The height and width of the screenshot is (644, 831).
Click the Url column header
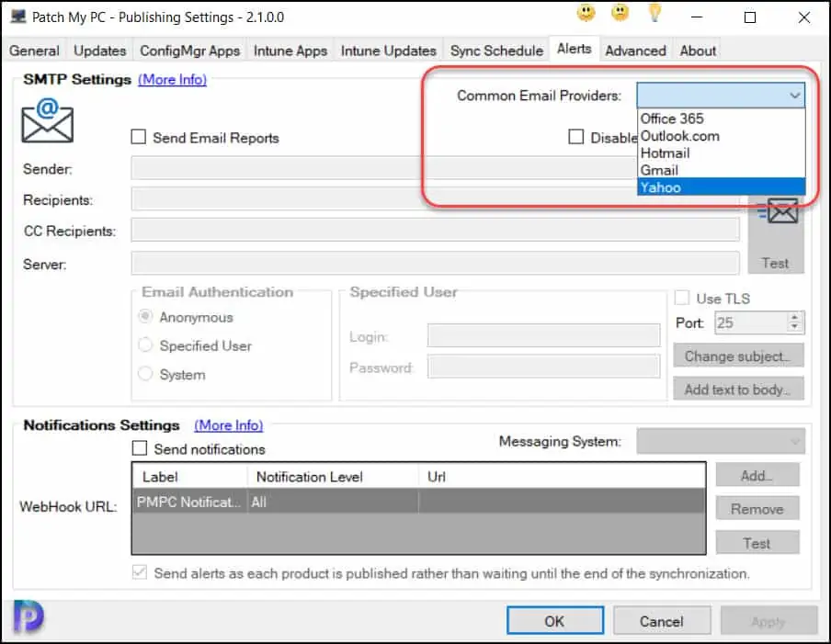(562, 477)
